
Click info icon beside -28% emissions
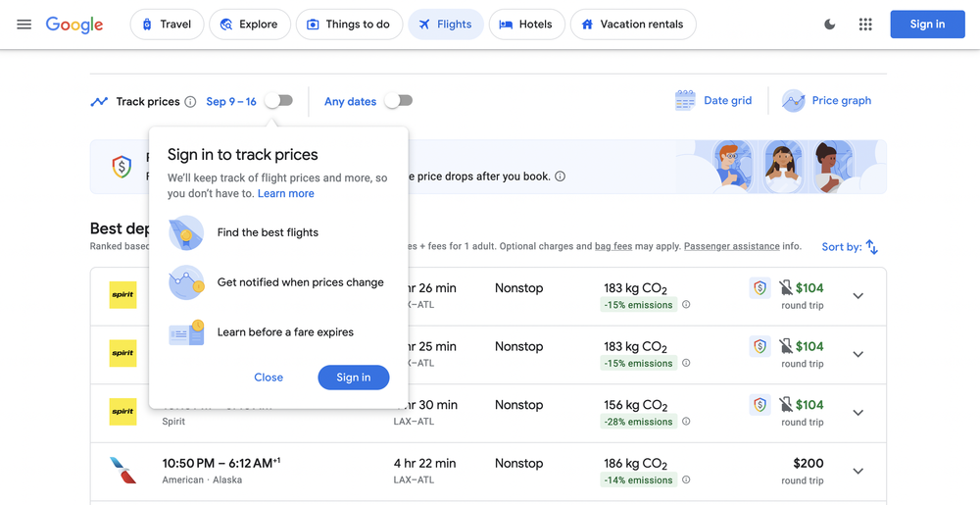(686, 422)
